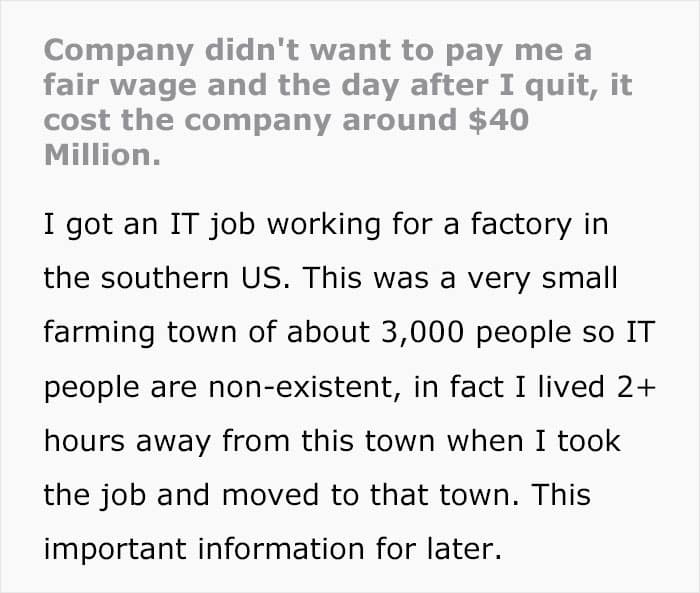Select the word "moved" in the paragraph

tap(270, 495)
